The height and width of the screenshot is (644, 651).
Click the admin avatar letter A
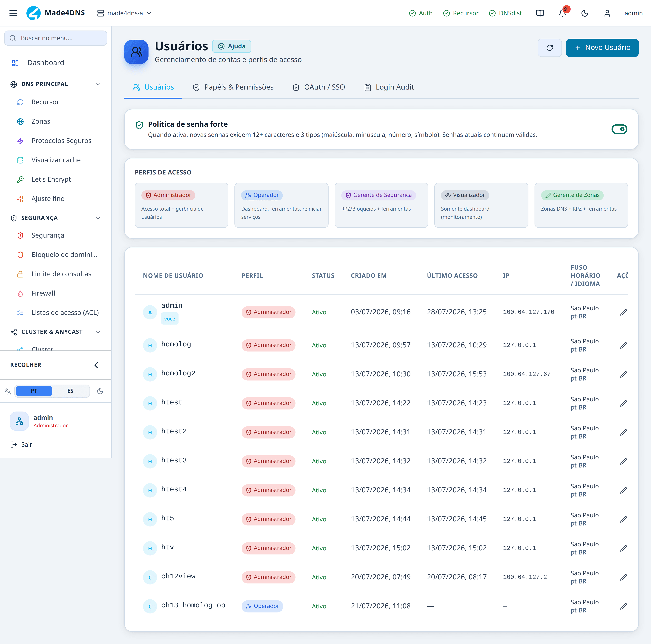click(150, 312)
